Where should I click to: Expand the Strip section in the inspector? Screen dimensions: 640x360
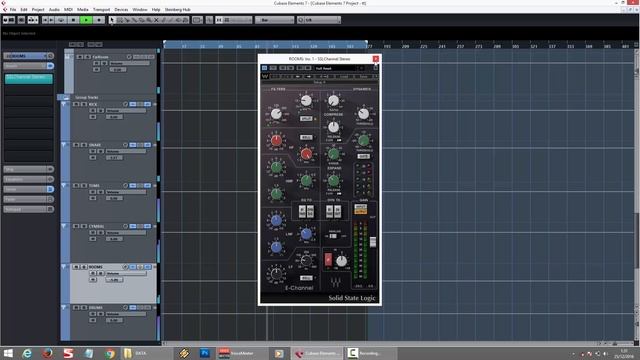(x=29, y=169)
